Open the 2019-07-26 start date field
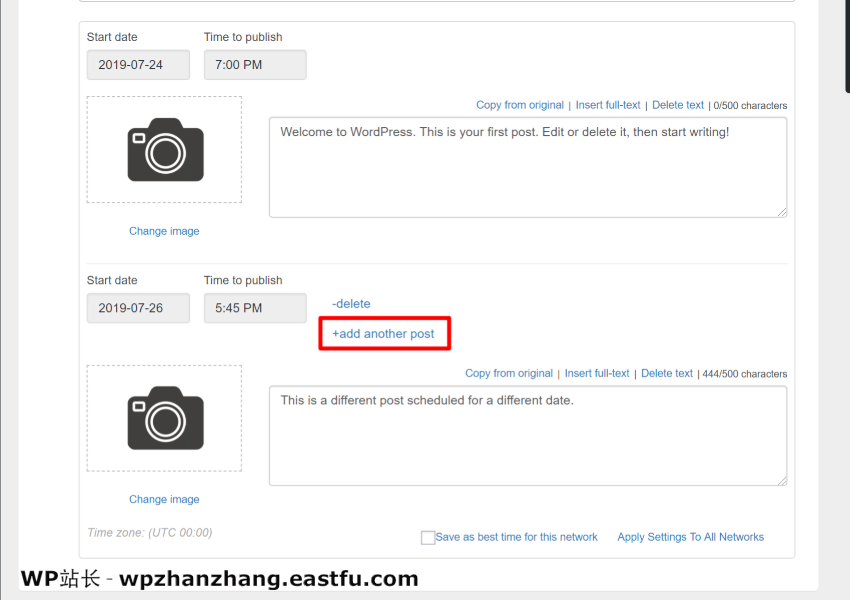Viewport: 850px width, 600px height. (138, 308)
